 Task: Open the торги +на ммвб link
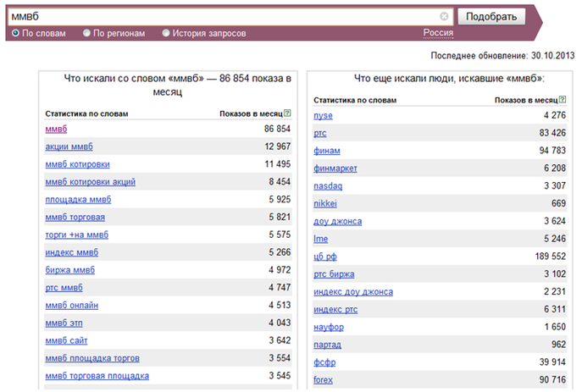click(x=77, y=235)
